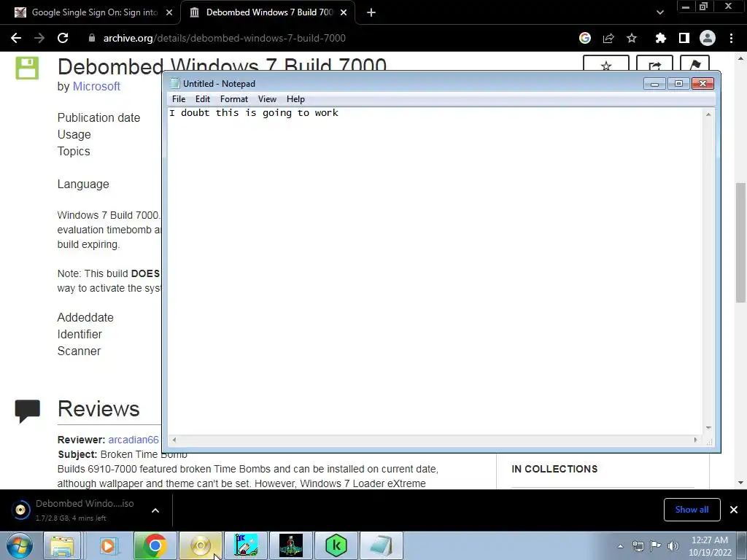This screenshot has width=747, height=560.
Task: Go back using the browser back arrow
Action: (x=16, y=38)
